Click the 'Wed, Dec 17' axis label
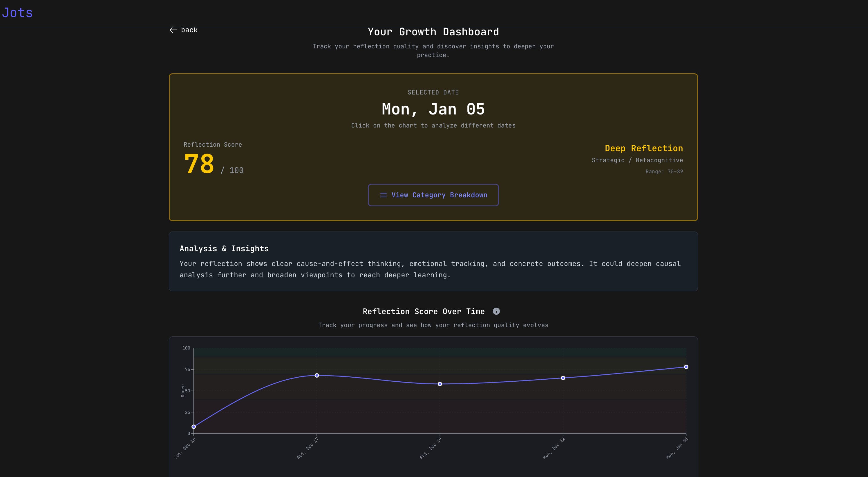Image resolution: width=868 pixels, height=477 pixels. [308, 448]
